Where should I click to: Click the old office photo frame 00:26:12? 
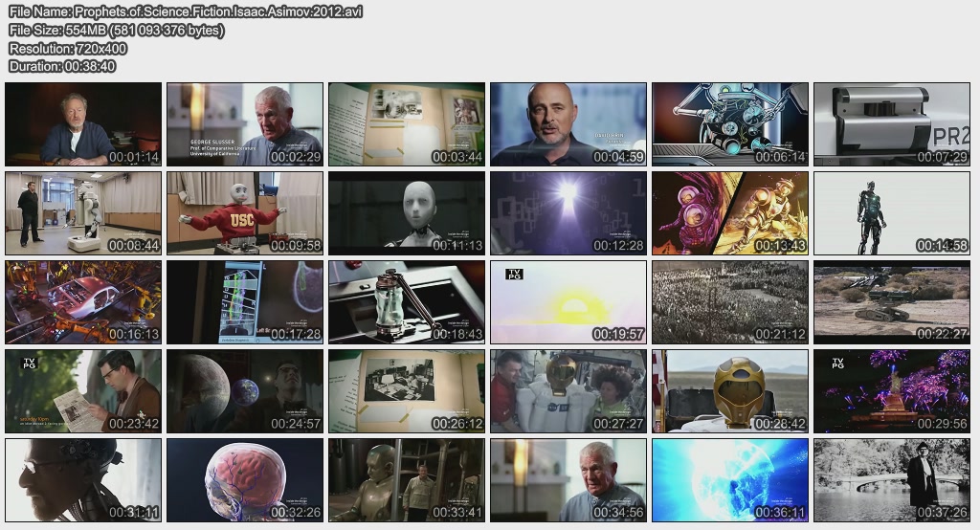point(407,391)
